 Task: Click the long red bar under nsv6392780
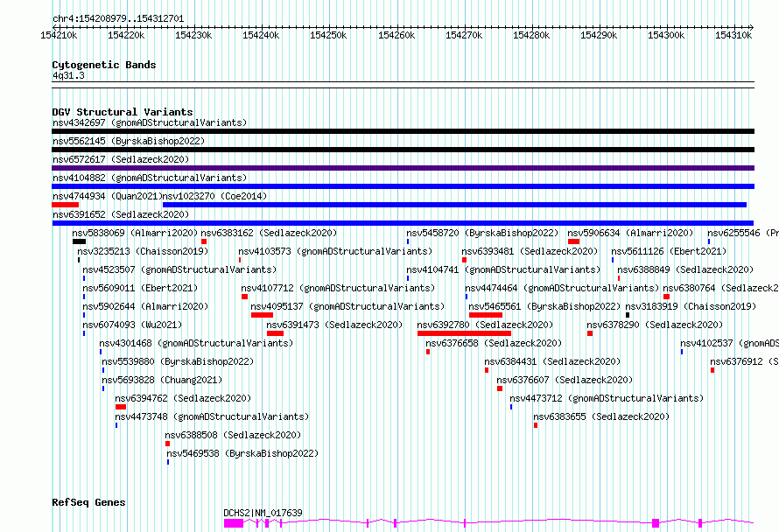(464, 333)
